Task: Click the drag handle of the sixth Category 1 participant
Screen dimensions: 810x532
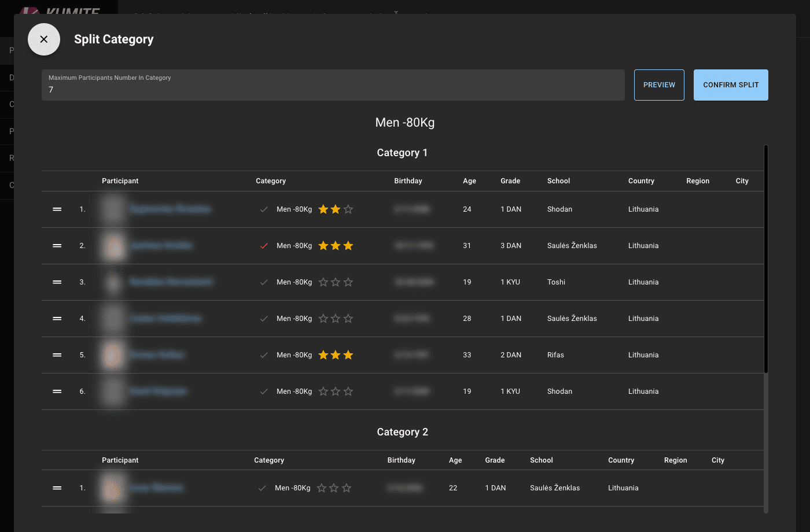Action: (x=57, y=391)
